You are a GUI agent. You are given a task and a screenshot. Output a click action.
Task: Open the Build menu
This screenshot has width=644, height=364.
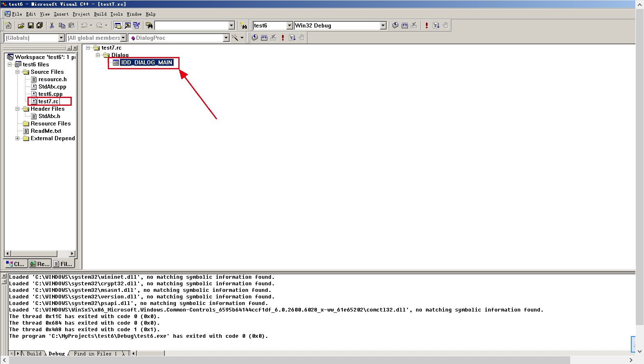click(x=100, y=14)
